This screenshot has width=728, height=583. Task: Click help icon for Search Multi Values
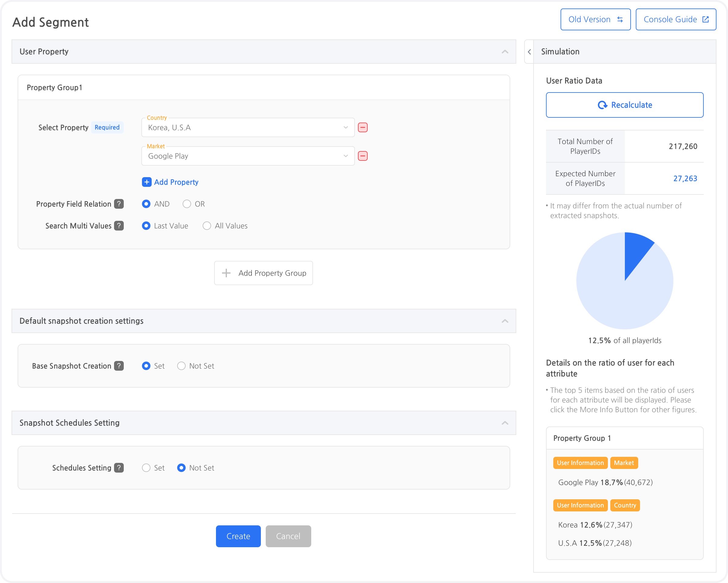[119, 226]
